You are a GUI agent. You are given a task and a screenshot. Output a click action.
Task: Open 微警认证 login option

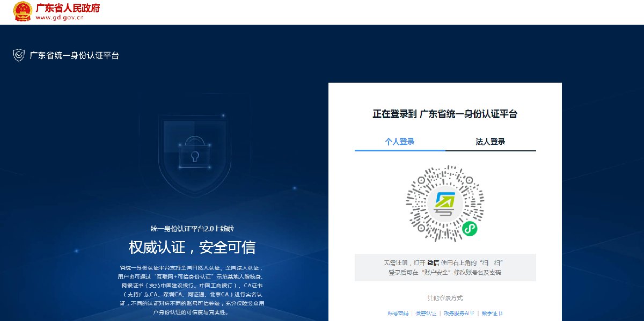(426, 313)
